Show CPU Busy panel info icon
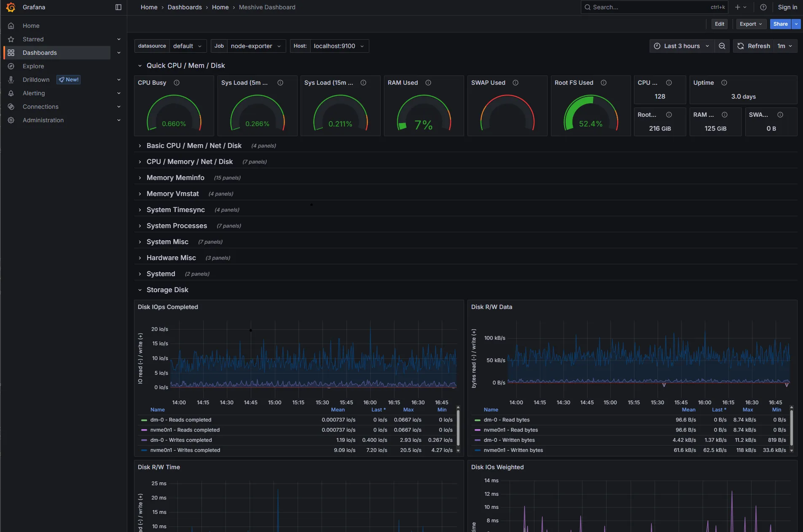 click(177, 83)
